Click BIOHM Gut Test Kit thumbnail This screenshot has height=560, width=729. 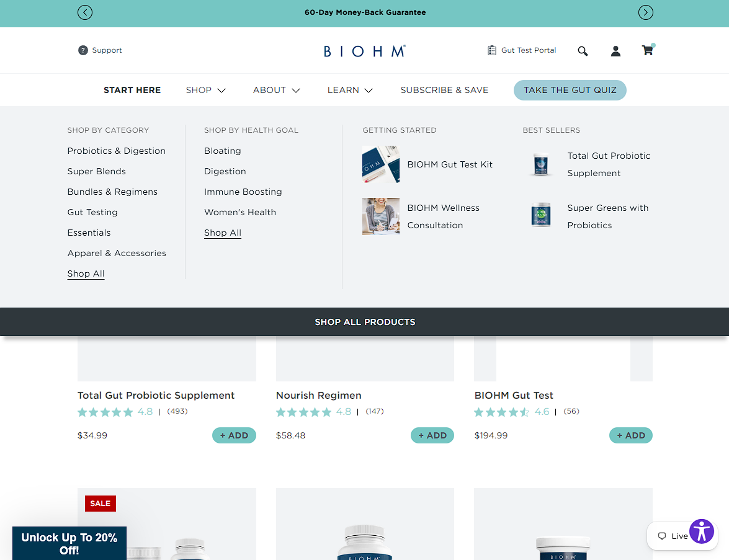tap(381, 164)
